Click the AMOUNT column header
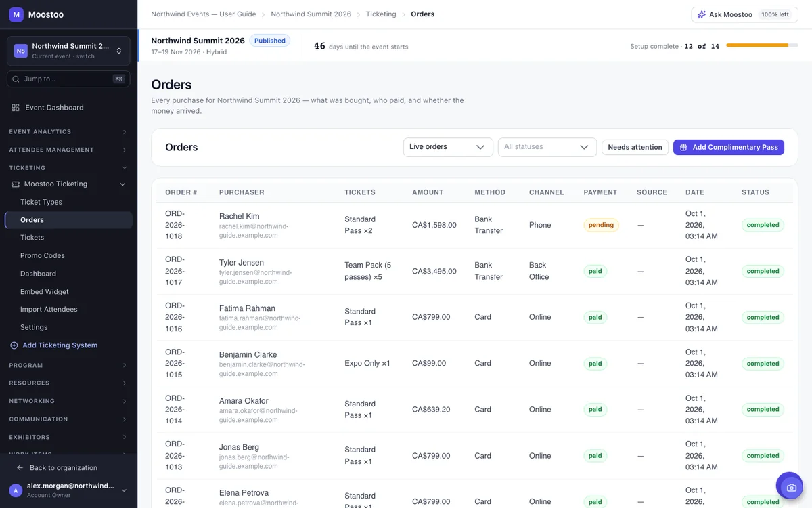The width and height of the screenshot is (812, 508). 428,192
